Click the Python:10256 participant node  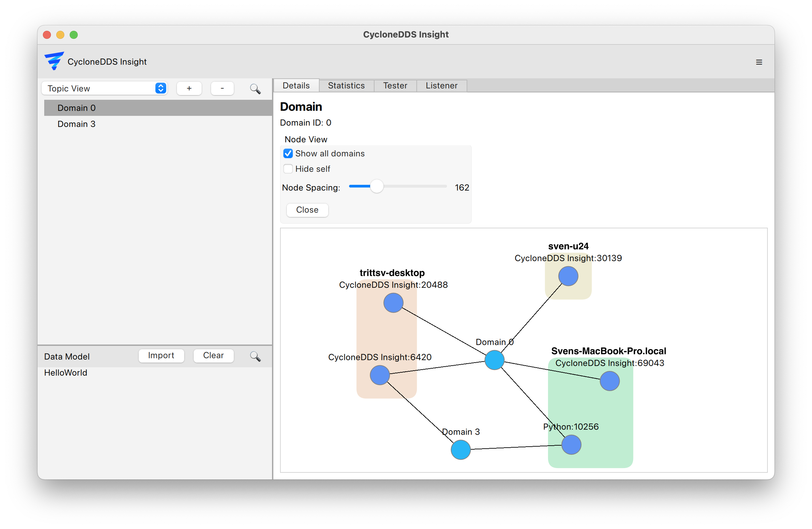(571, 445)
